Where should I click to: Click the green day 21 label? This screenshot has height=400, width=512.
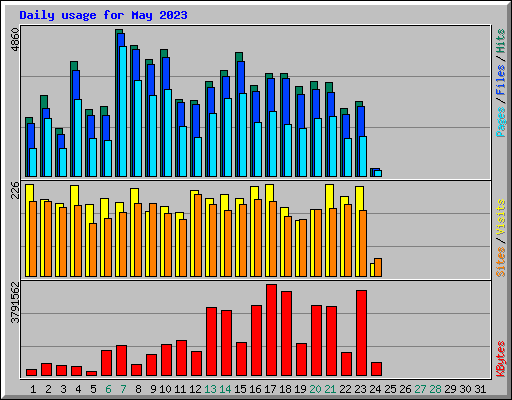click(x=330, y=389)
